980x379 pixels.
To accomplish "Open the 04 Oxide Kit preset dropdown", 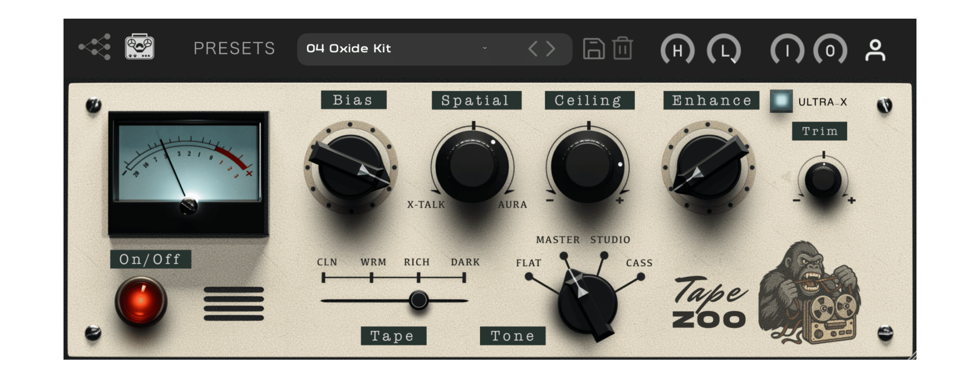I will [x=434, y=49].
